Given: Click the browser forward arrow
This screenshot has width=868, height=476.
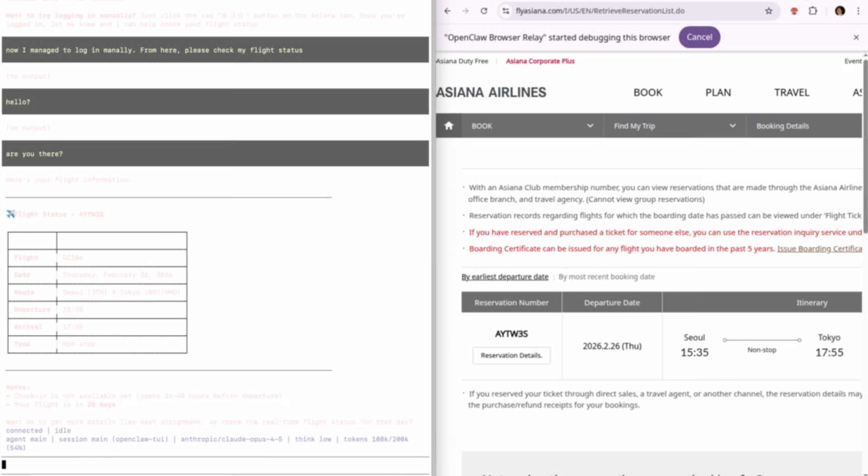Looking at the screenshot, I should click(465, 11).
